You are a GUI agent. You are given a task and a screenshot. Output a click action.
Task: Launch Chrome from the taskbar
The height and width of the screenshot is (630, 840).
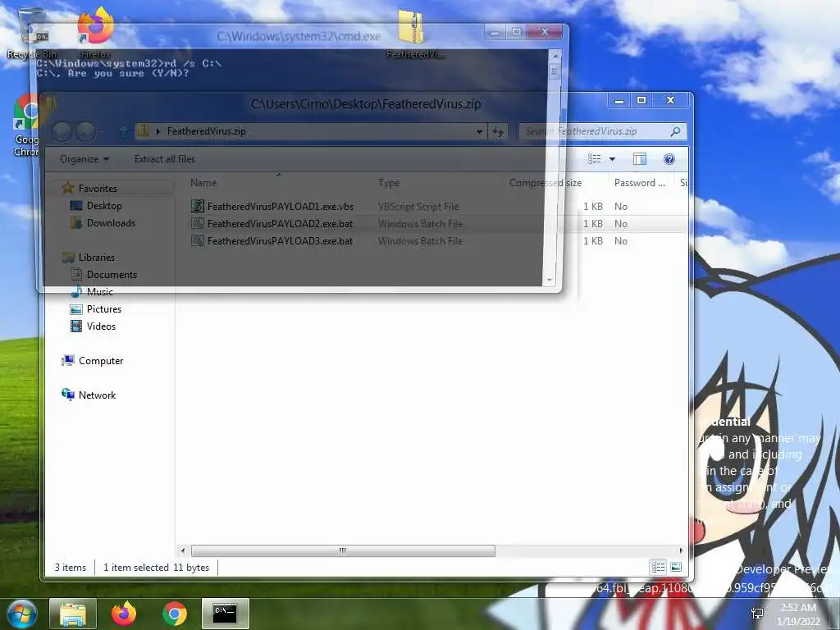175,614
